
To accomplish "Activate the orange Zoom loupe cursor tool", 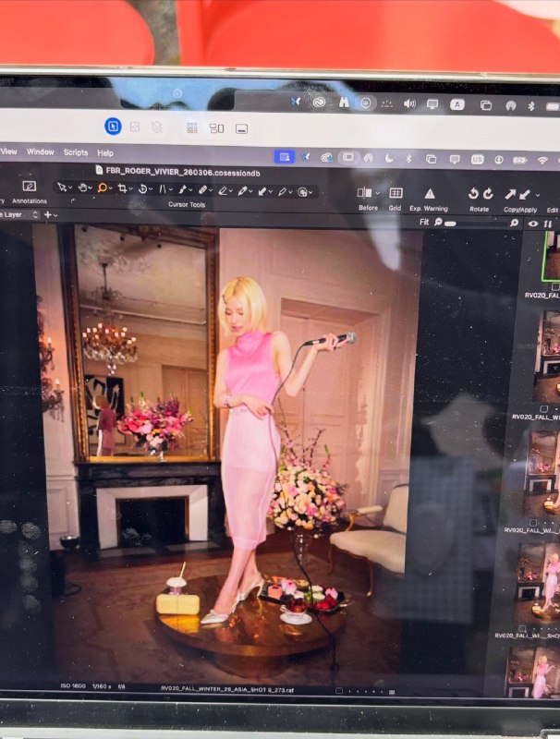I will click(102, 188).
